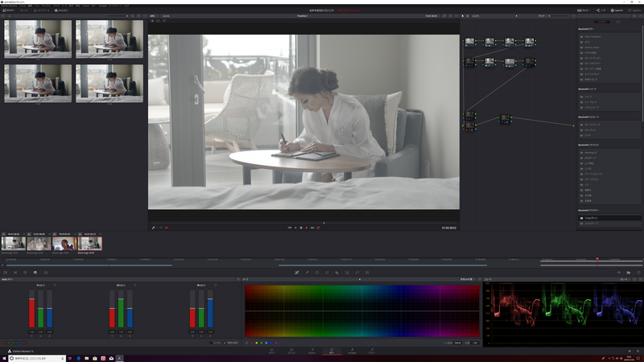Play the clip in reverse

[295, 228]
